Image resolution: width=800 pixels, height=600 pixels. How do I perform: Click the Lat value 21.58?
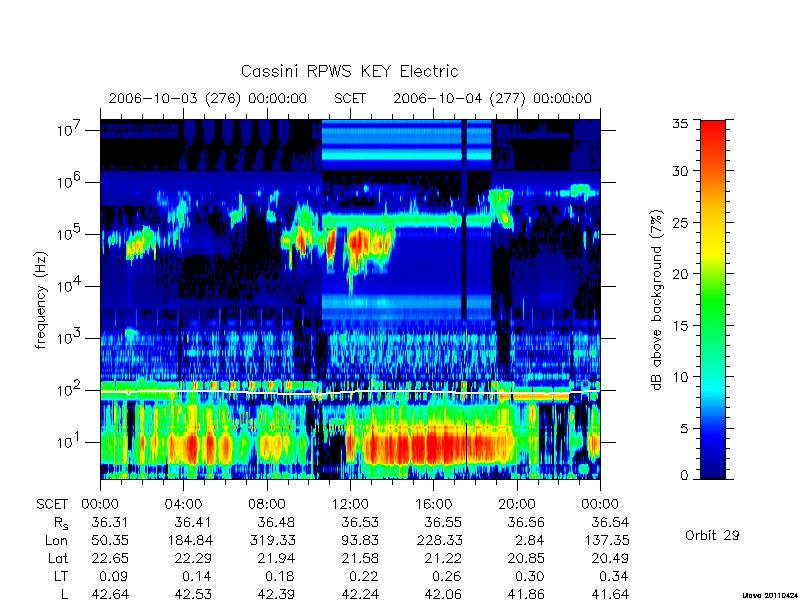pyautogui.click(x=360, y=558)
